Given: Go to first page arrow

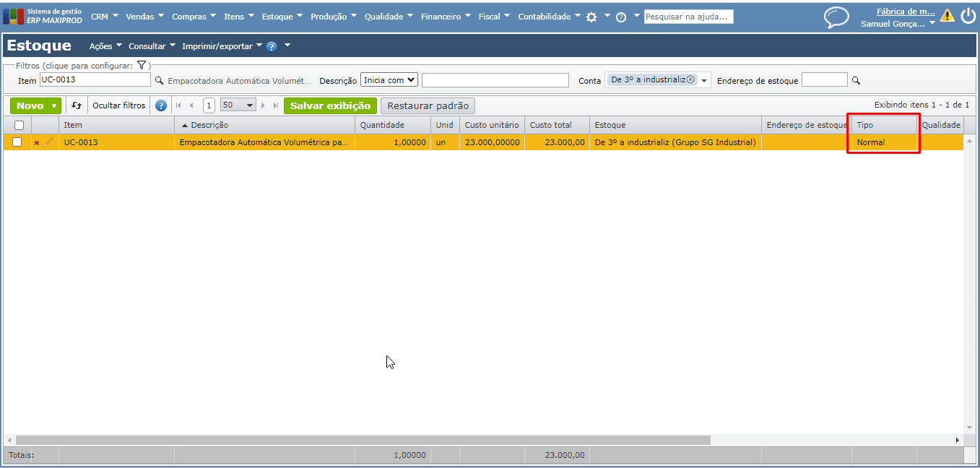Looking at the screenshot, I should coord(178,105).
